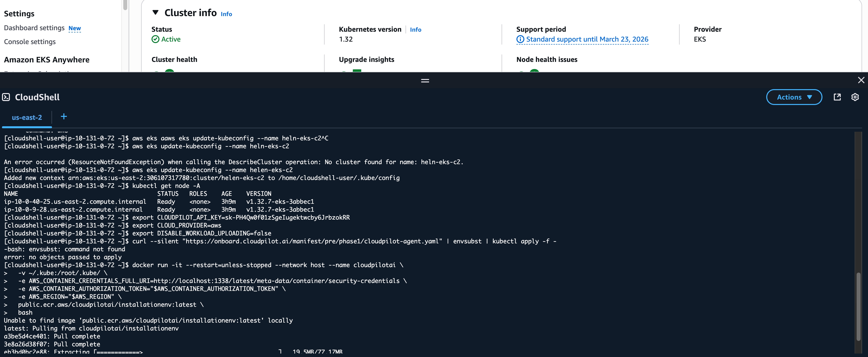This screenshot has width=868, height=357.
Task: Close the CloudShell panel
Action: [x=861, y=80]
